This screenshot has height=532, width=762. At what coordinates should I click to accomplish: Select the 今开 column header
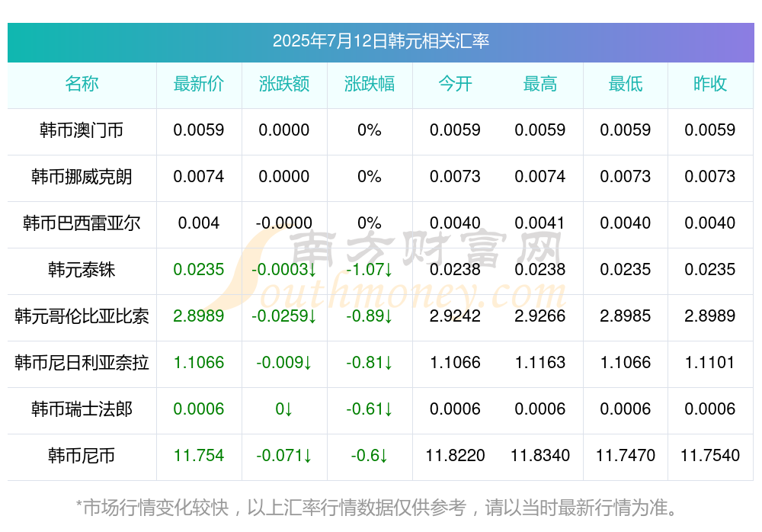click(455, 84)
